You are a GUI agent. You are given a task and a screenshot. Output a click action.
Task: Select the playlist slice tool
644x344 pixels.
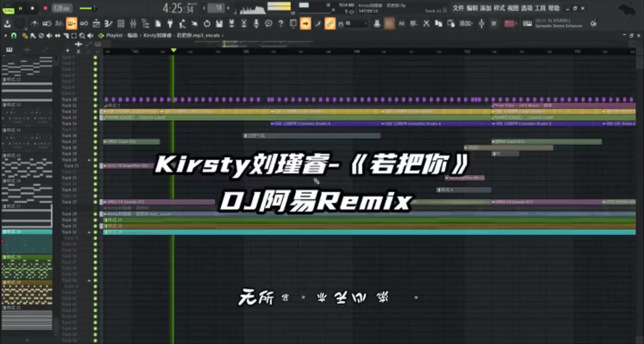66,35
